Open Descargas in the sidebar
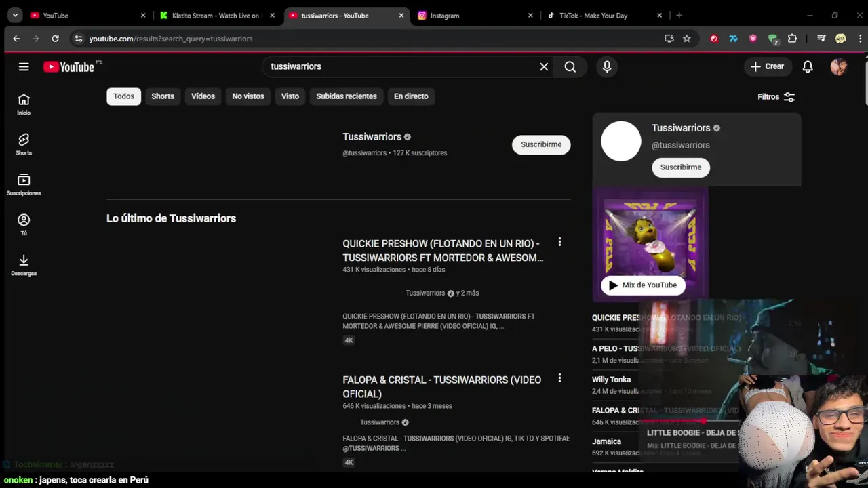 [x=24, y=265]
